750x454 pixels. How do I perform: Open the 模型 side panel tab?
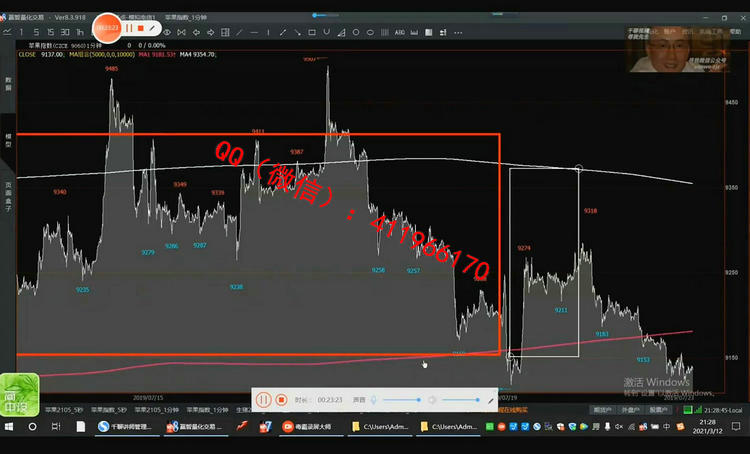tap(8, 140)
